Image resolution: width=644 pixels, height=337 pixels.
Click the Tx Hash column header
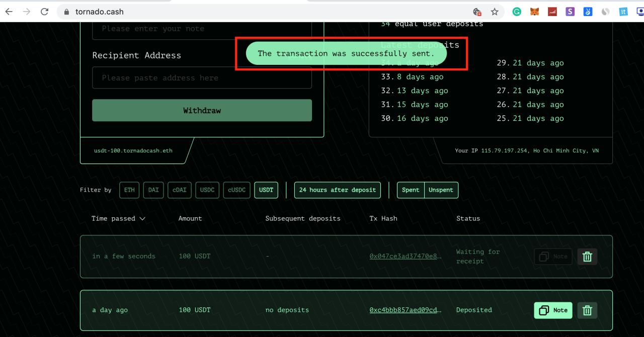point(383,218)
